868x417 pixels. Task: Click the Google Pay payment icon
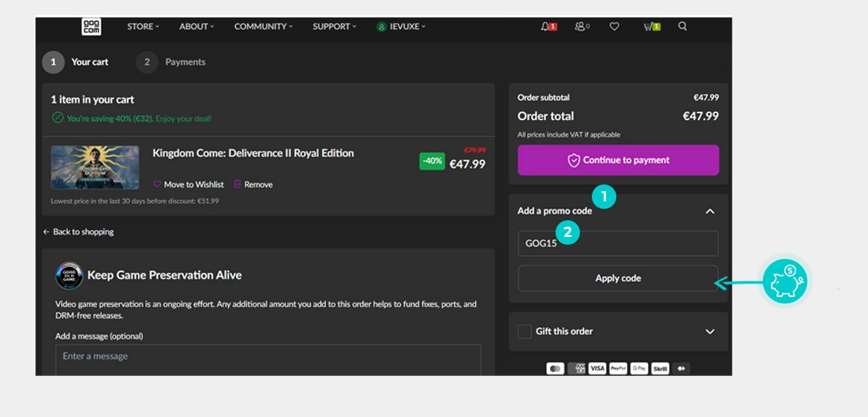(x=639, y=368)
